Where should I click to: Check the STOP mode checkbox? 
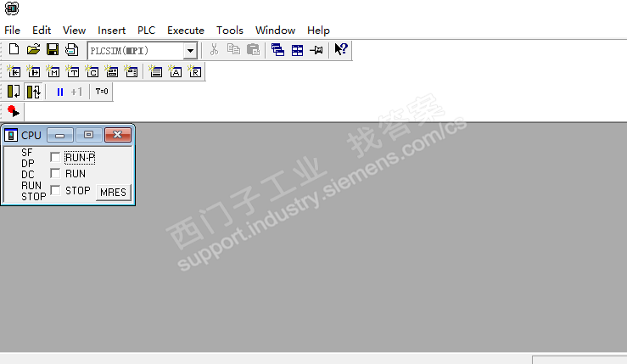(x=55, y=190)
